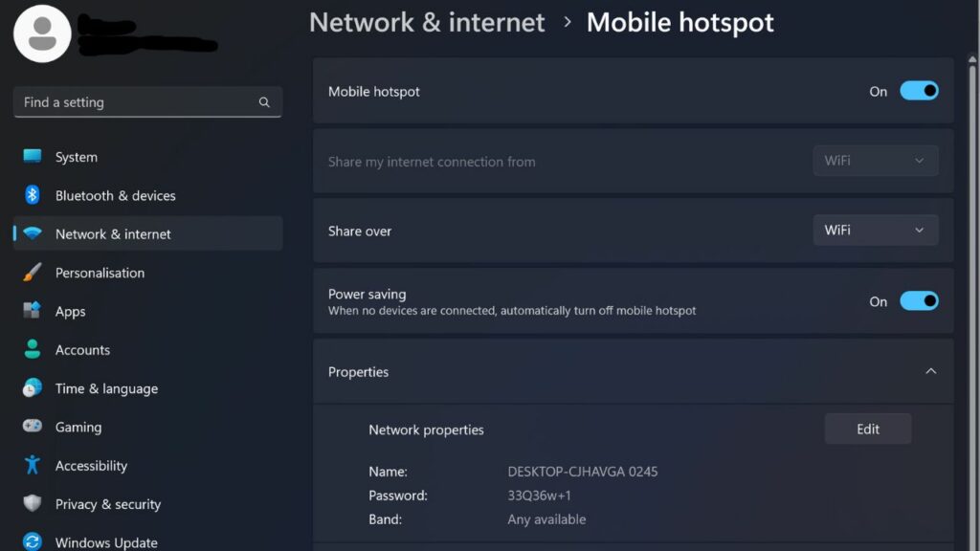This screenshot has width=980, height=551.
Task: Select Network & internet in the sidebar
Action: click(x=113, y=234)
